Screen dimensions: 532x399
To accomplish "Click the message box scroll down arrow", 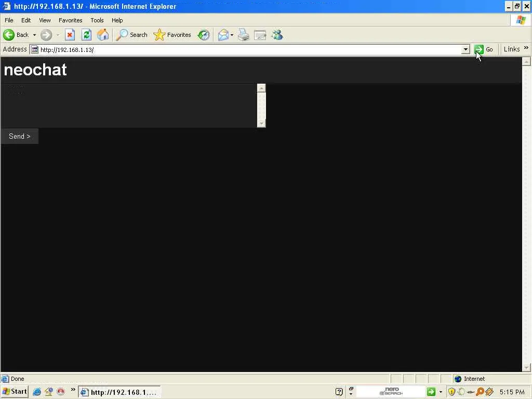I will [261, 123].
